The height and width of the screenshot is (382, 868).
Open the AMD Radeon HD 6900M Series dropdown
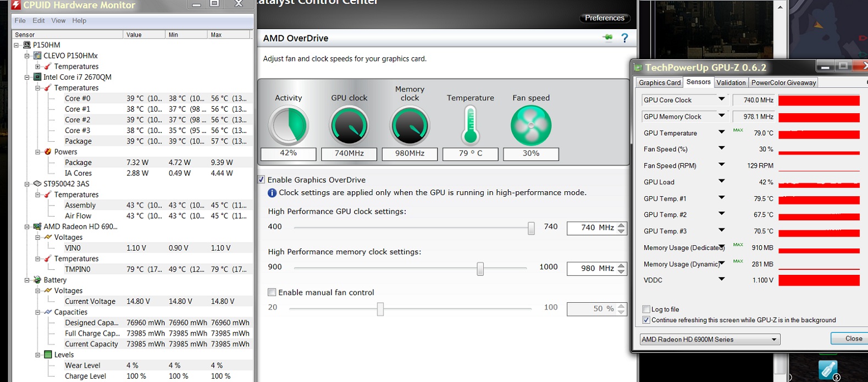pos(710,340)
